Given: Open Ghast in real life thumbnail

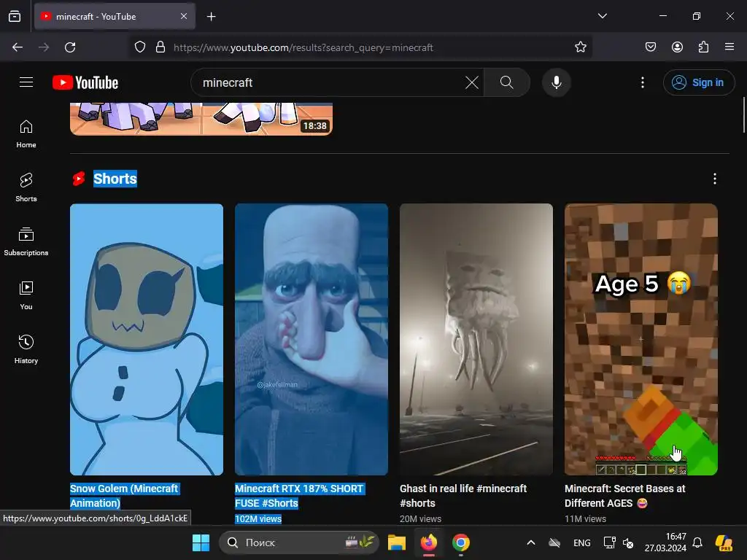Looking at the screenshot, I should pos(476,339).
